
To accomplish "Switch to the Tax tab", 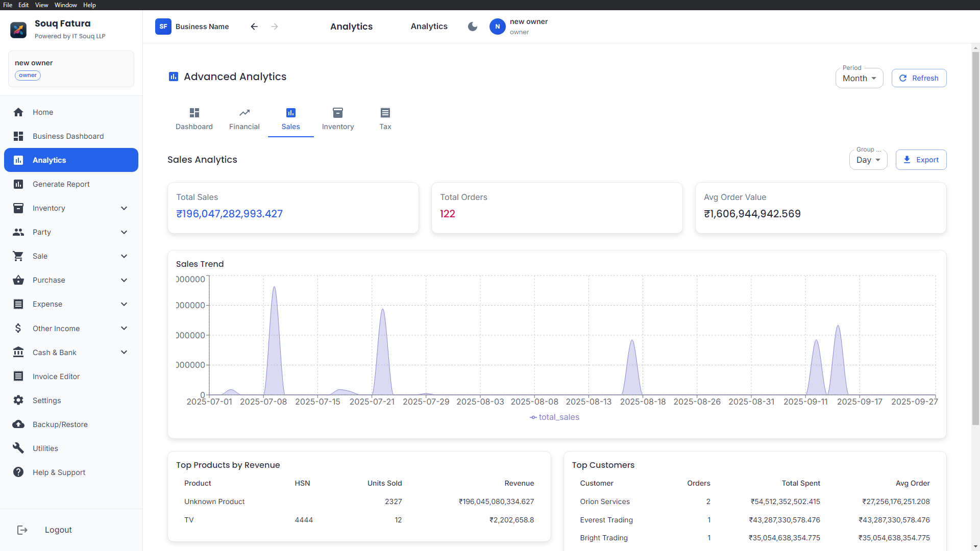I will pyautogui.click(x=385, y=119).
